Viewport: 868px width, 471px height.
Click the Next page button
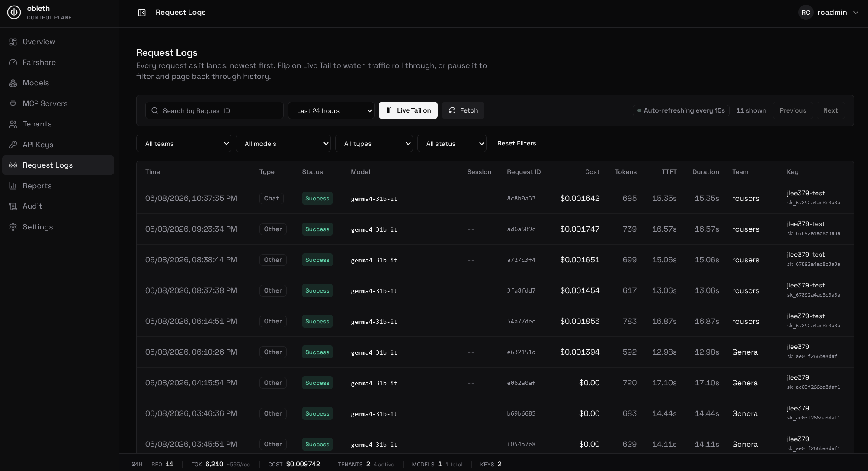click(830, 110)
